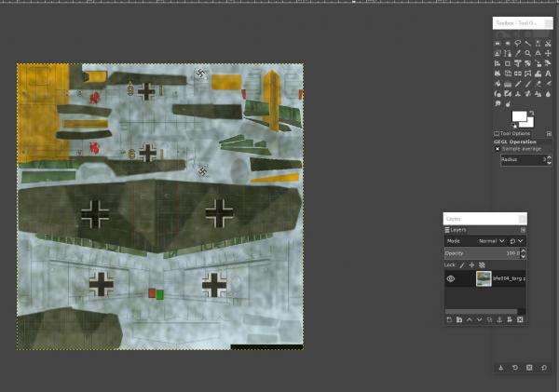Select the Text tool
The height and width of the screenshot is (392, 559).
click(548, 74)
